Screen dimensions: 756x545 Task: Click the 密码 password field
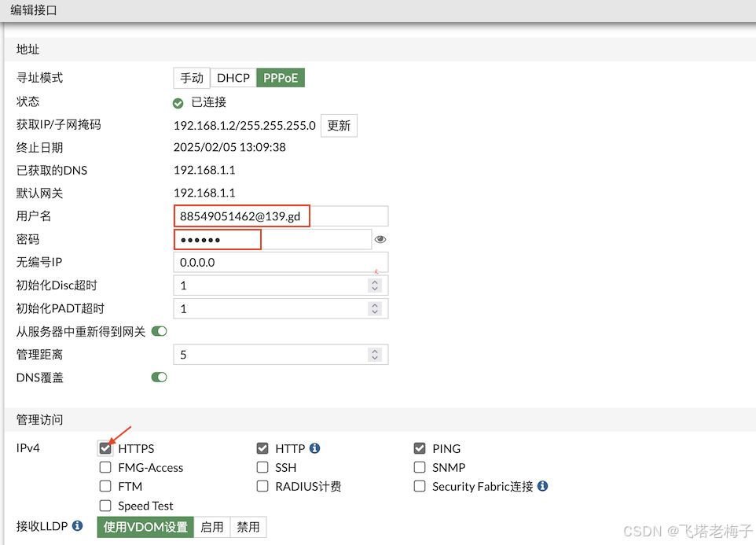pos(273,239)
